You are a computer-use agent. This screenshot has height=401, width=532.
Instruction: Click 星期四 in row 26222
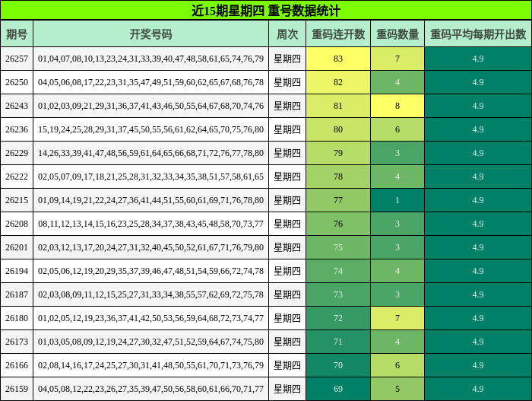pos(287,177)
